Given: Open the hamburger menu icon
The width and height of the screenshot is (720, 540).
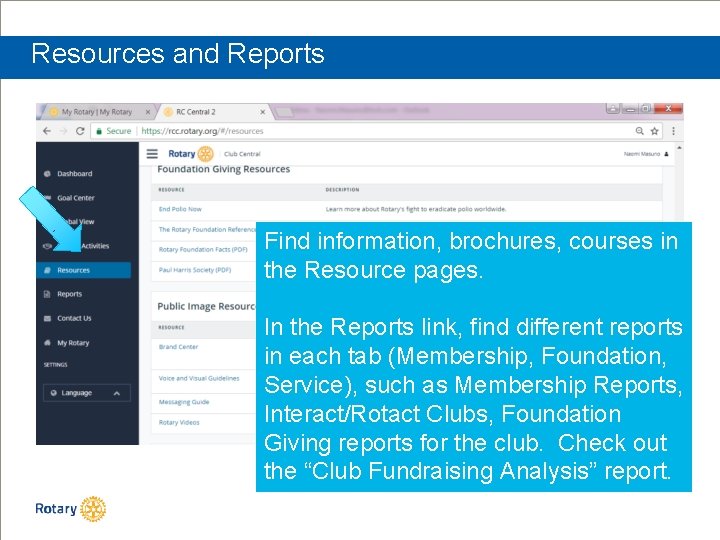Looking at the screenshot, I should point(152,153).
